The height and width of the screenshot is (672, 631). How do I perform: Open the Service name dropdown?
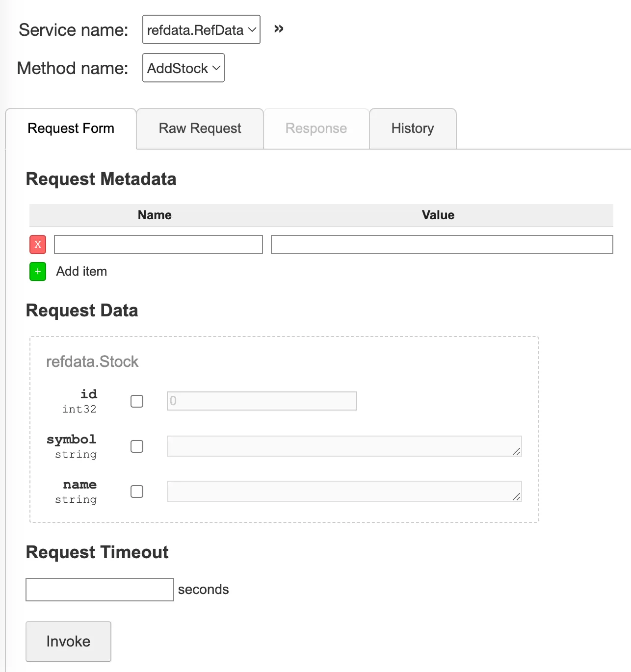point(201,29)
